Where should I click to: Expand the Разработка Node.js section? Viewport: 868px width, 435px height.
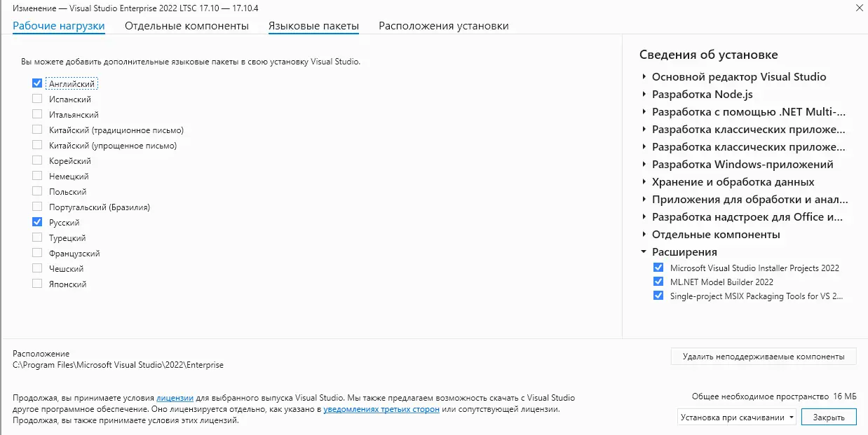[644, 95]
